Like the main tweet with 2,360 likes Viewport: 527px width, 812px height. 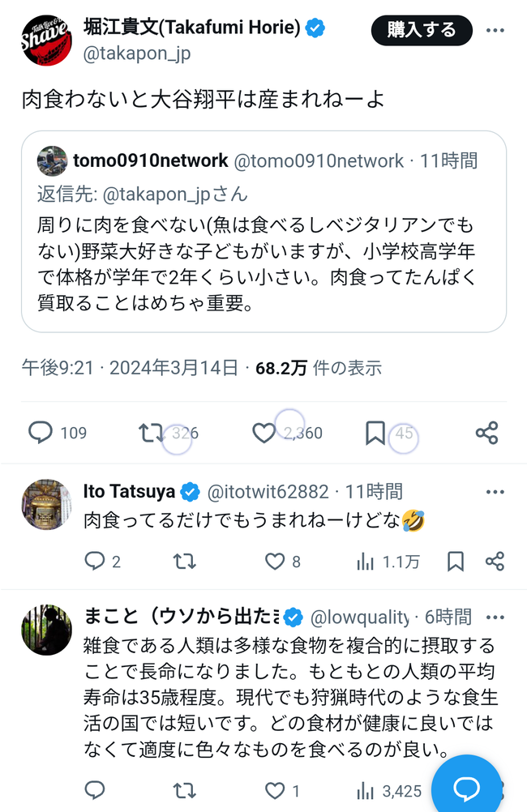click(264, 433)
